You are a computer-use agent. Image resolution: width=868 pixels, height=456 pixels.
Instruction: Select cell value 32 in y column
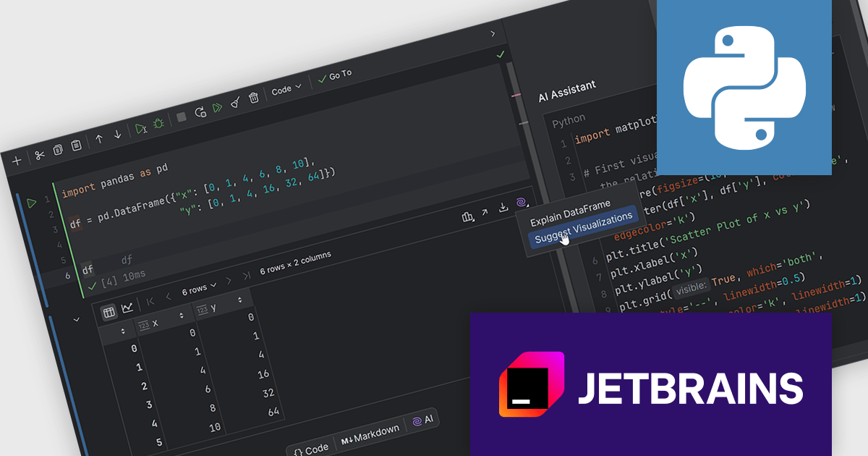click(267, 392)
